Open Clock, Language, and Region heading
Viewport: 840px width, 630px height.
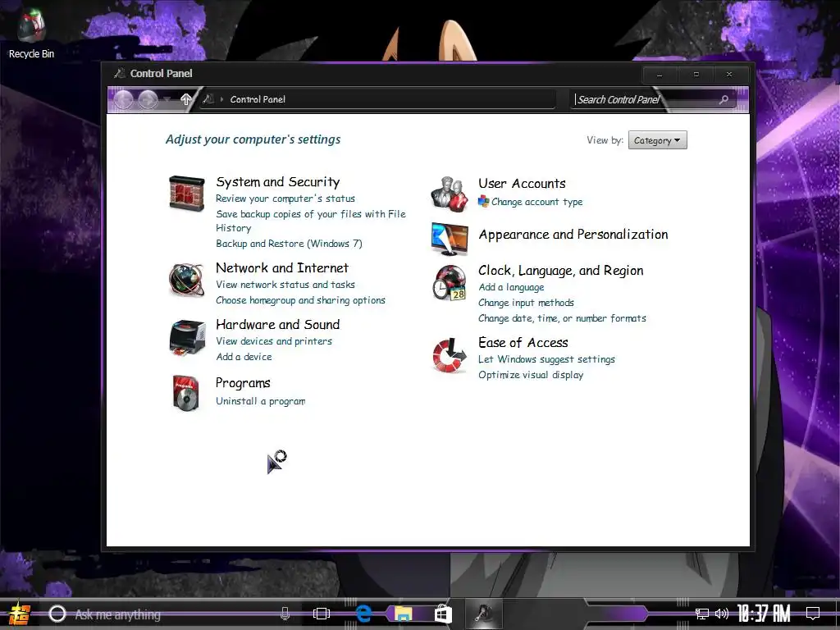pyautogui.click(x=560, y=271)
